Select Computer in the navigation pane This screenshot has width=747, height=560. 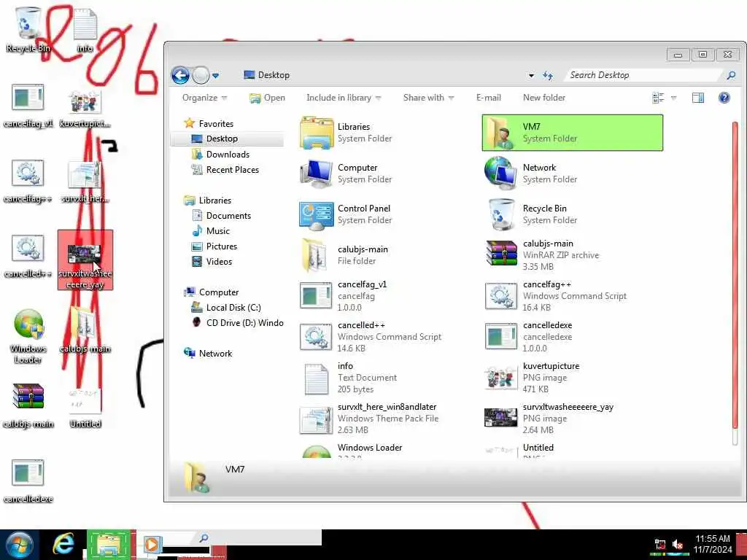212,292
